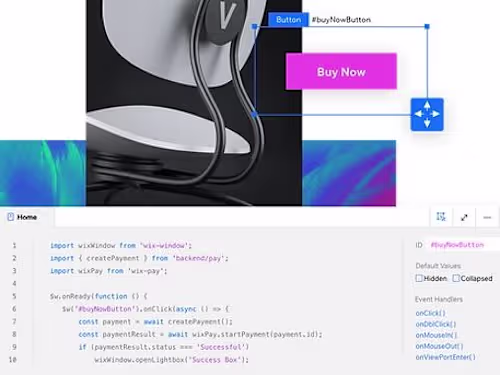The height and width of the screenshot is (375, 500).
Task: Select the bottom-left resize handle of selection
Action: [255, 114]
